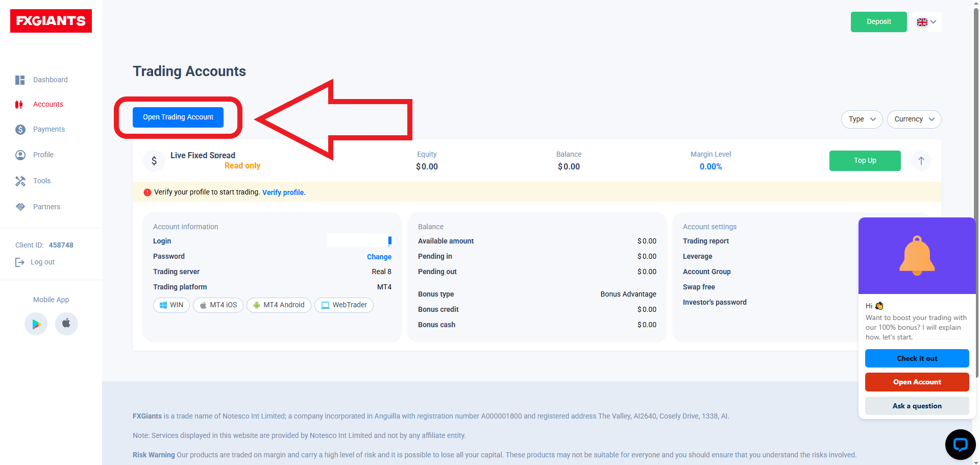980x465 pixels.
Task: Click the Read only status label
Action: click(242, 166)
